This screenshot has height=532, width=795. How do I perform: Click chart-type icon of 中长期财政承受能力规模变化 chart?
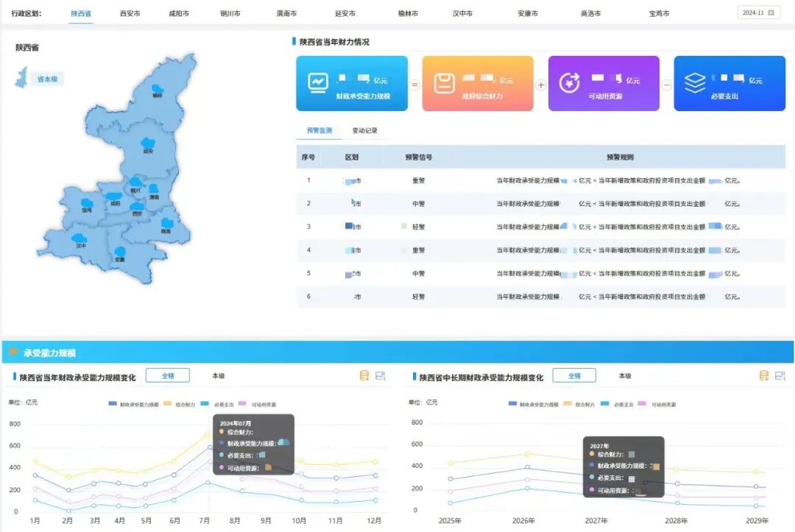pos(780,375)
